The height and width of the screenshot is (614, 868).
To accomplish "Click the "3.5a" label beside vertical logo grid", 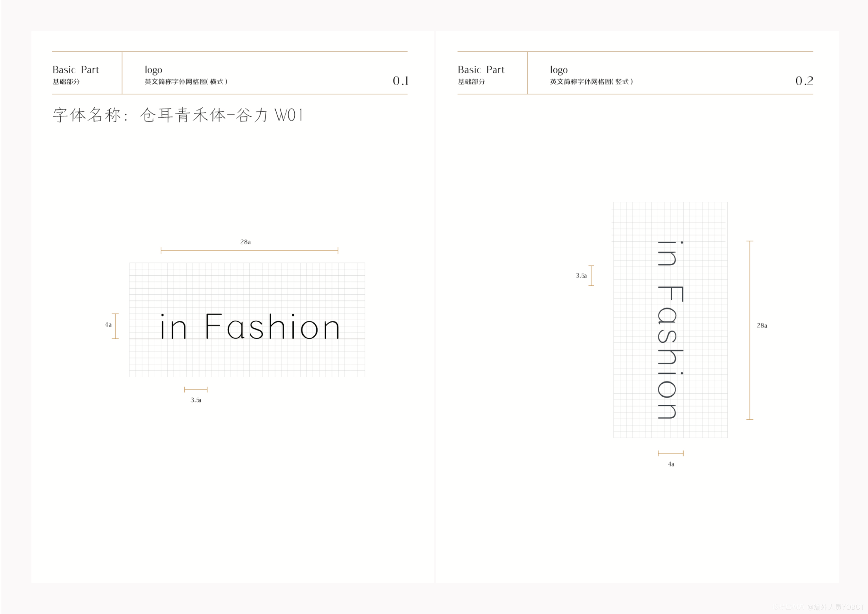I will 581,276.
